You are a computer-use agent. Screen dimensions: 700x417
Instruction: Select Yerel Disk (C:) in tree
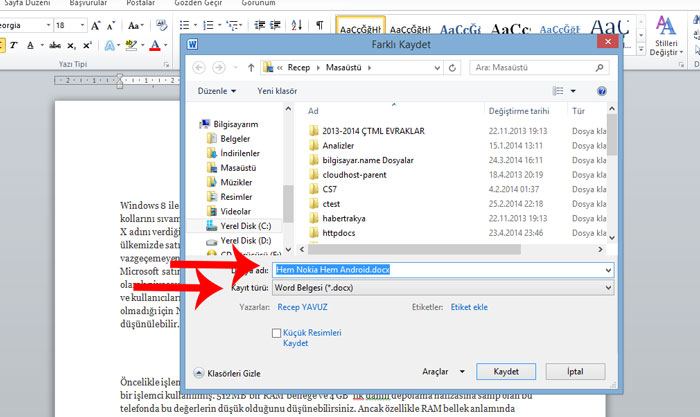(x=238, y=226)
